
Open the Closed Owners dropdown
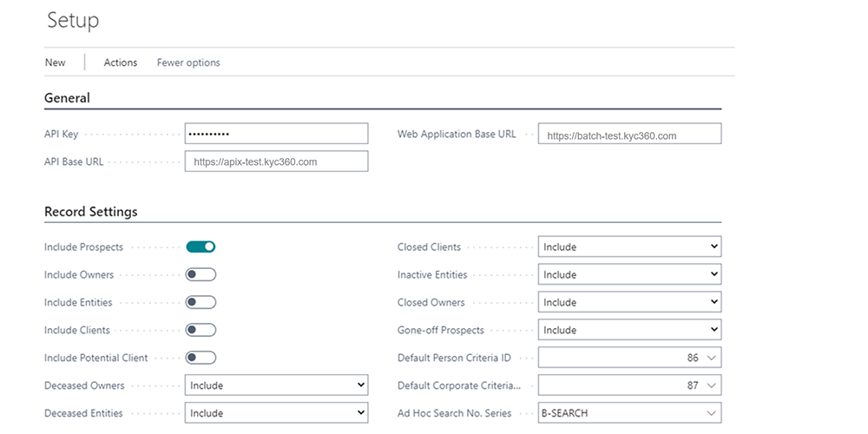coord(629,302)
